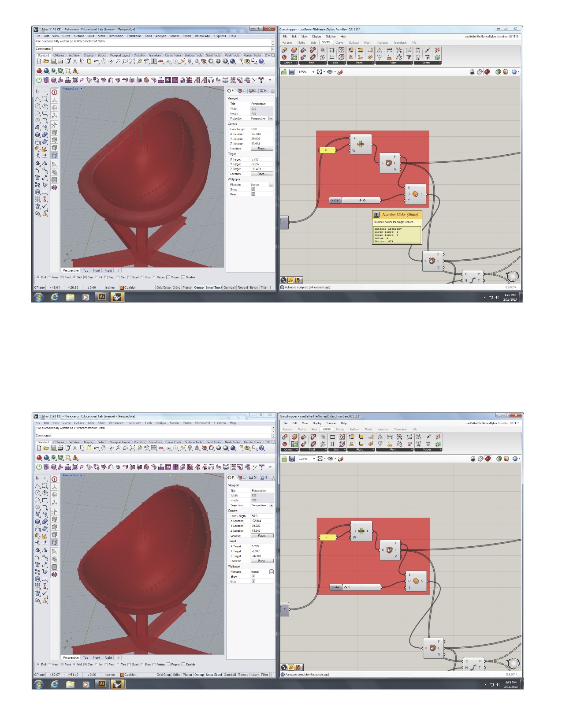Click Rhino Help question-mark icon in upper screenshot
The width and height of the screenshot is (562, 728).
[261, 61]
